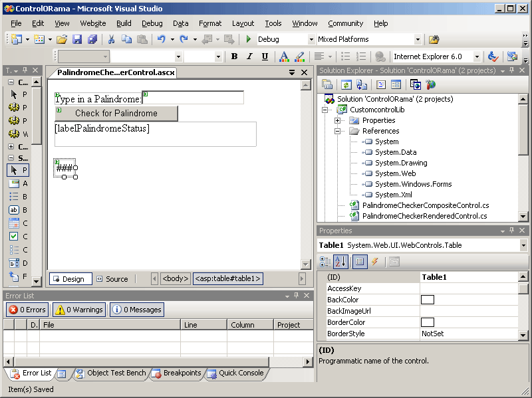Click the Undo arrow icon
The height and width of the screenshot is (398, 532).
tap(162, 39)
